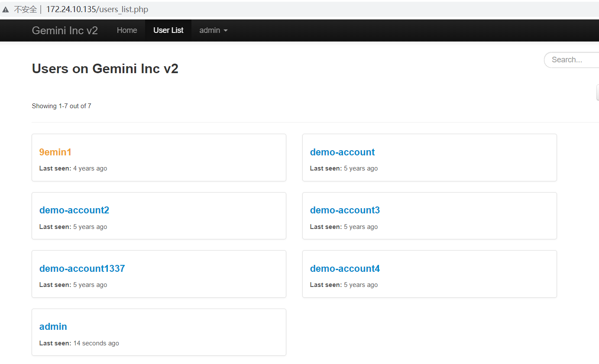Click Last seen text under demo-account2
Screen dimensions: 599x364
pyautogui.click(x=73, y=227)
